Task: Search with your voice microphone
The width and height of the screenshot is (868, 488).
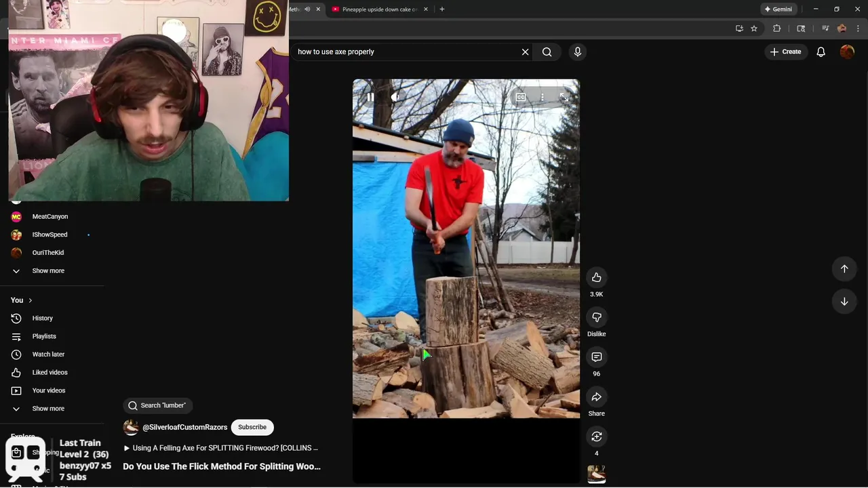Action: (x=578, y=52)
